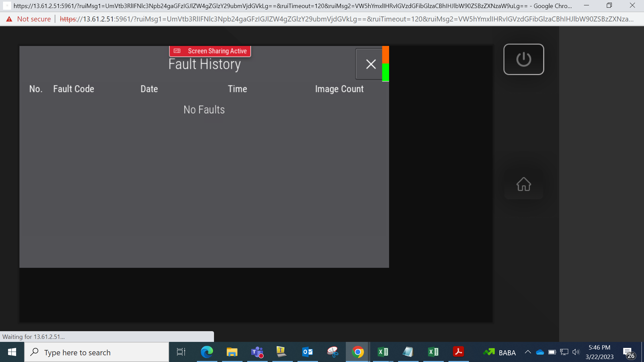Open Microsoft Edge from the taskbar
This screenshot has height=362, width=644.
pyautogui.click(x=207, y=352)
